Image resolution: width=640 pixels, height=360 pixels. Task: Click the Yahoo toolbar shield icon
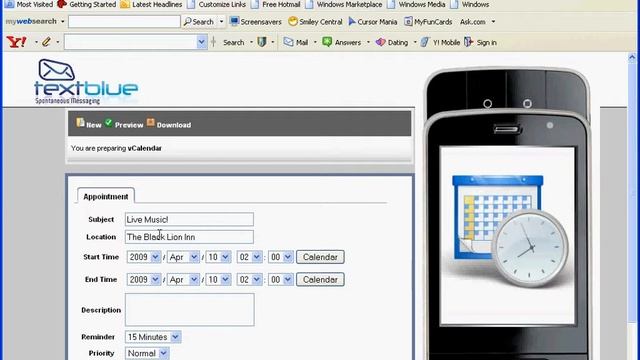pyautogui.click(x=262, y=42)
